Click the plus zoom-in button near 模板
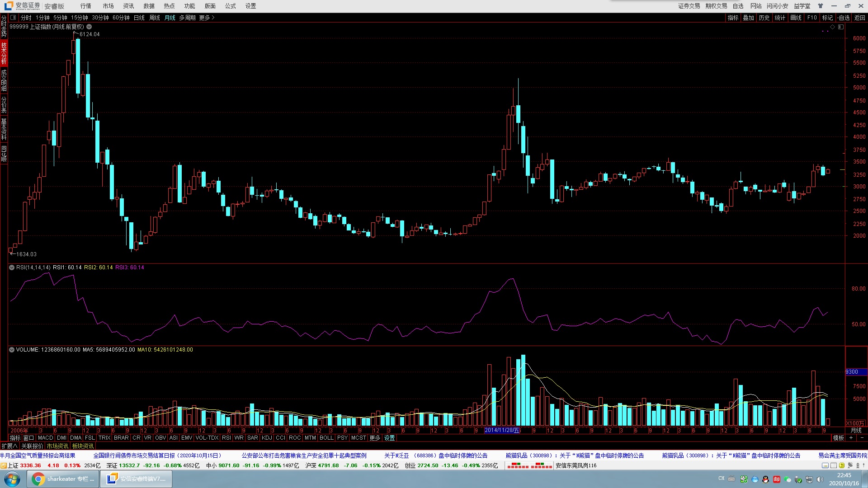Image resolution: width=868 pixels, height=488 pixels. coord(851,438)
